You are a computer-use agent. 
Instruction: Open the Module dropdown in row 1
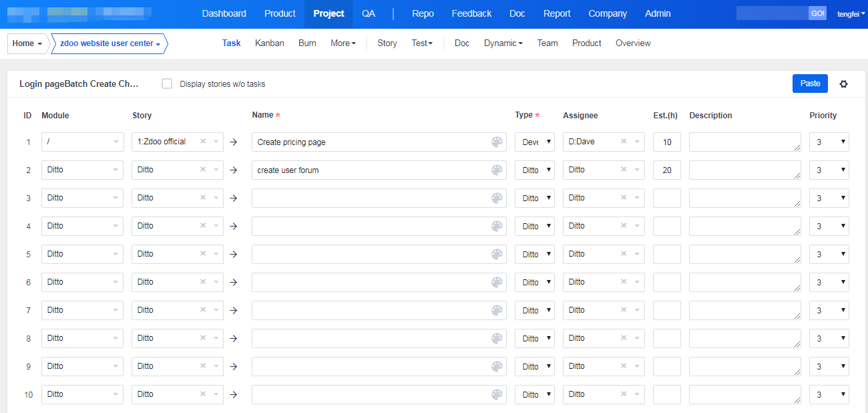click(82, 142)
